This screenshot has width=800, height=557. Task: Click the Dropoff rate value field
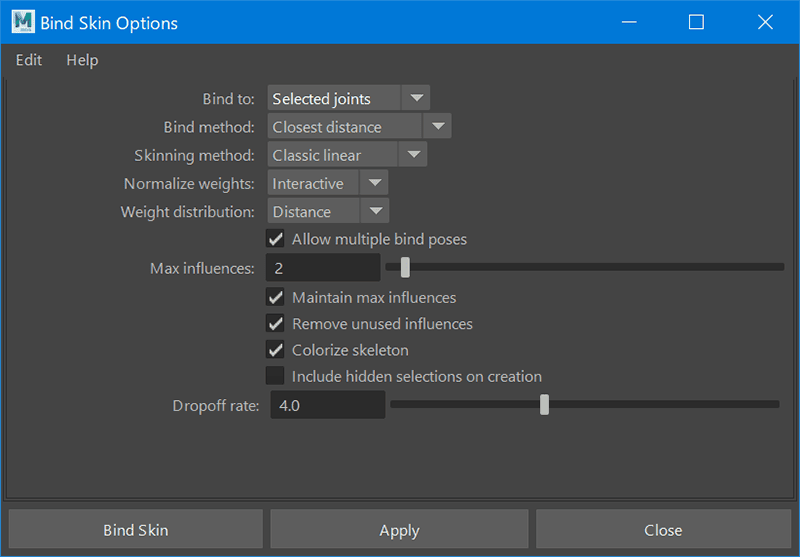[x=328, y=405]
